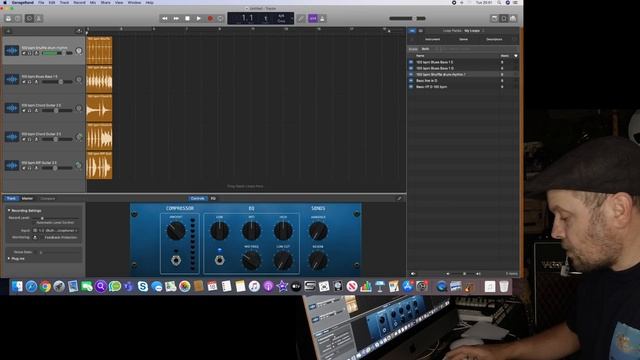Solo the Shuffle drum rhythm track
This screenshot has height=360, width=640.
(x=29, y=53)
